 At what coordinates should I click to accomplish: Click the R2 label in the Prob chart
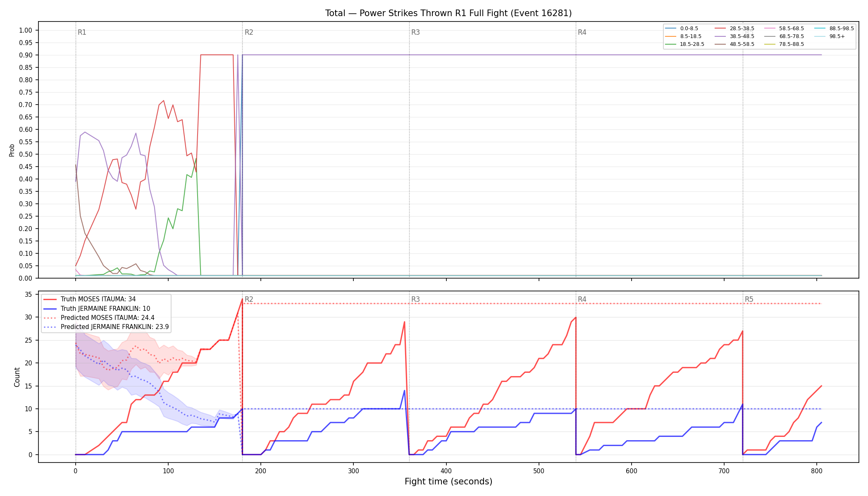click(249, 32)
